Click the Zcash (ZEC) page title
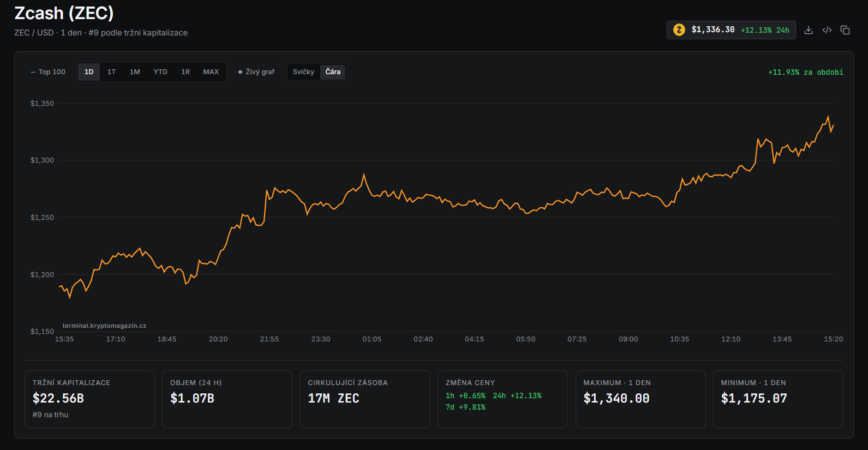This screenshot has width=868, height=450. (64, 13)
